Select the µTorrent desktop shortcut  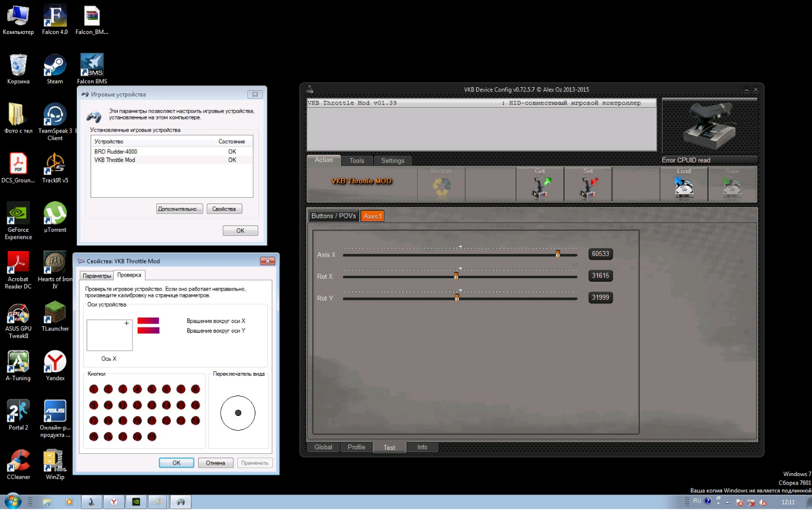pos(55,218)
